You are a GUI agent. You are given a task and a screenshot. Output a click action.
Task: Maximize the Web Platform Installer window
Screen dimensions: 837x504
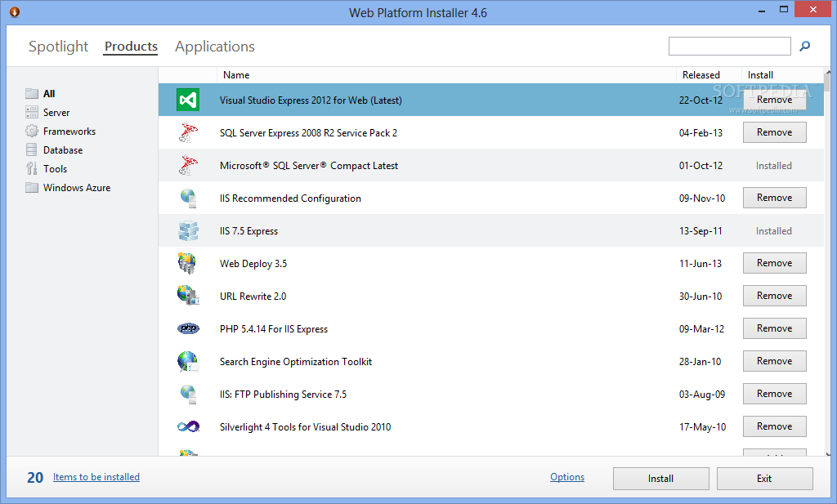[x=784, y=9]
